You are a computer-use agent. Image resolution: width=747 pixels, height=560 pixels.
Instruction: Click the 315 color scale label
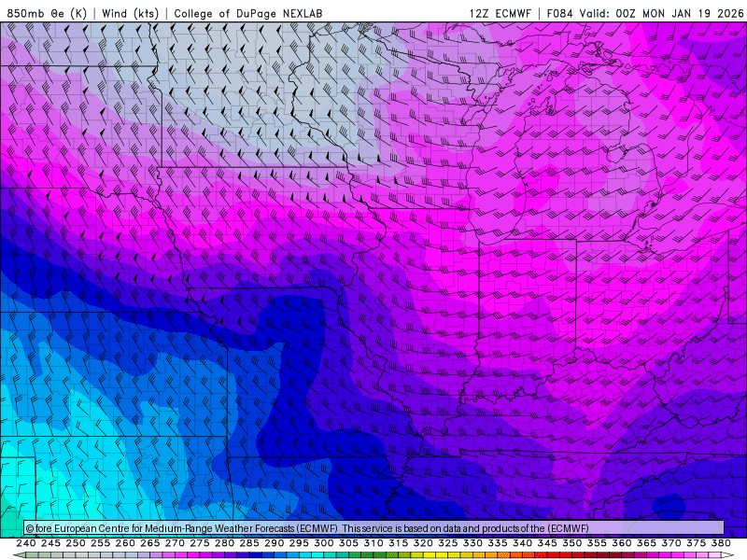[x=398, y=543]
